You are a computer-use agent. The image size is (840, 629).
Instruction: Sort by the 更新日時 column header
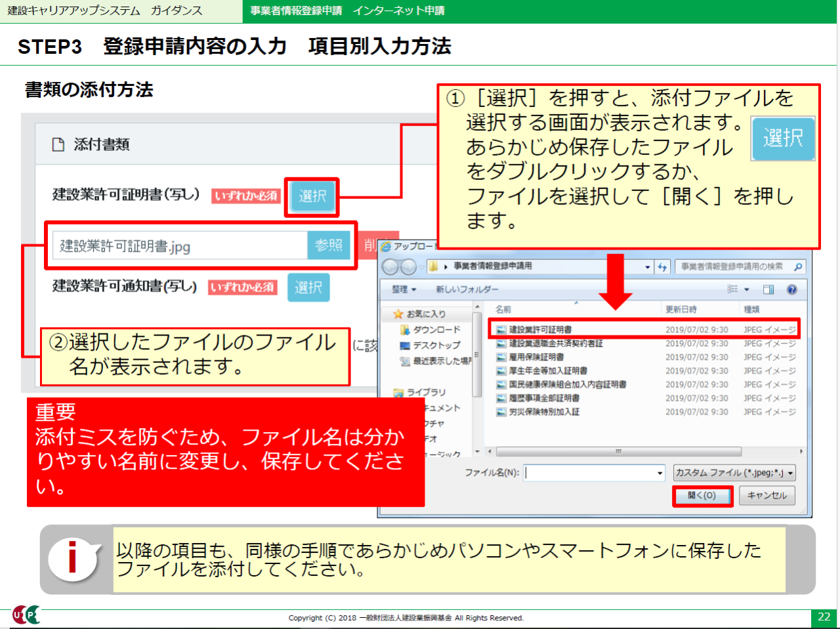click(681, 309)
